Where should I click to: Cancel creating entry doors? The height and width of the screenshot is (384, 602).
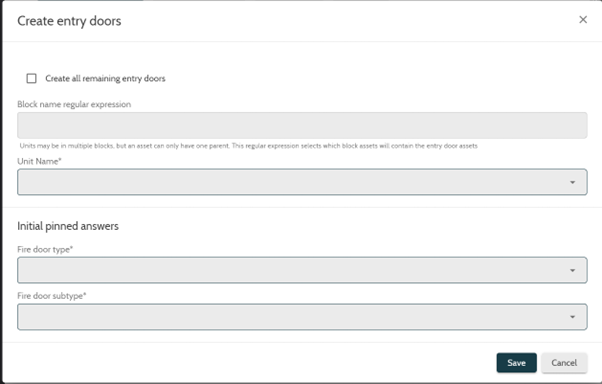[x=564, y=363]
